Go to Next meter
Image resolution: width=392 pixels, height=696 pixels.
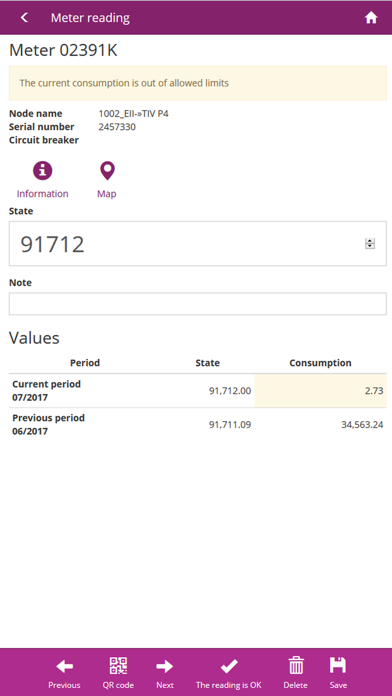point(165,673)
